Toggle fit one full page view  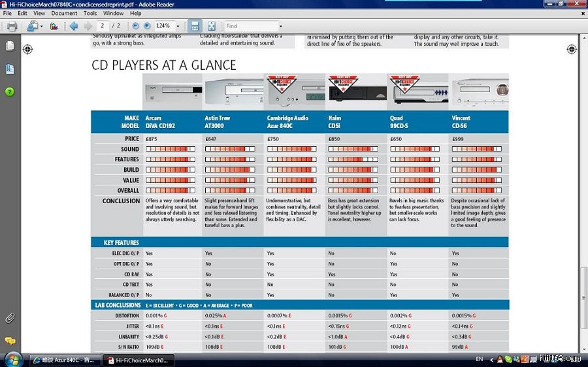(x=212, y=26)
